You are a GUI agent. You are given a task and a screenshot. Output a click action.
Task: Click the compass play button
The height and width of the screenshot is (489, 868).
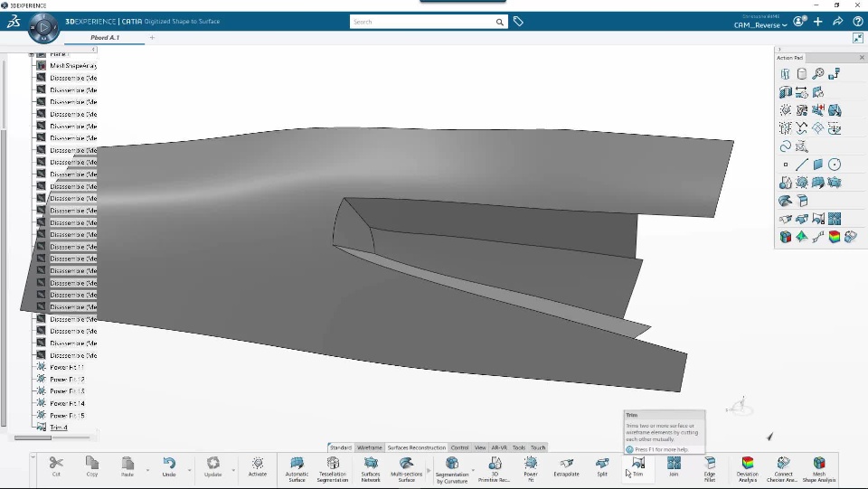[43, 27]
